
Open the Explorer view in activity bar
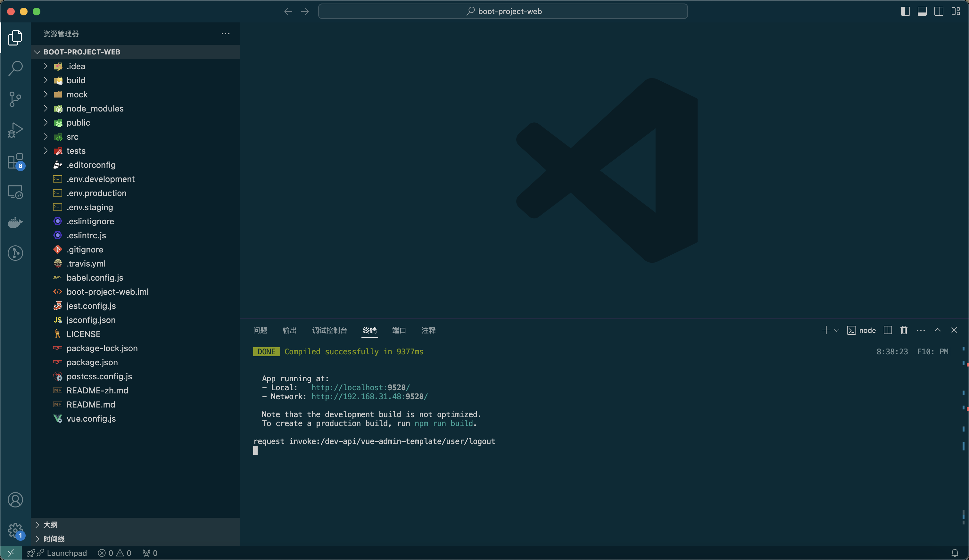tap(15, 37)
